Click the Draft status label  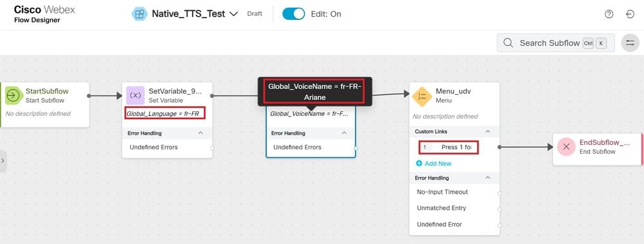click(255, 14)
